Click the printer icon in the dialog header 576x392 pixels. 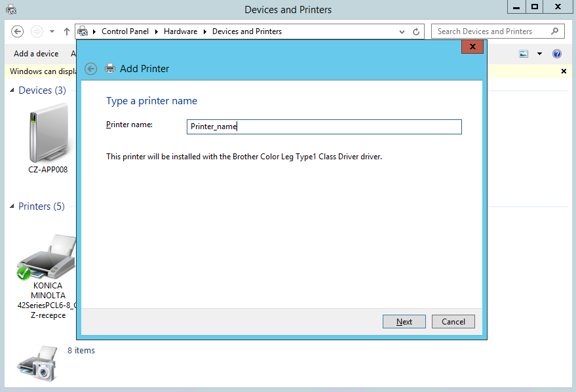click(110, 68)
